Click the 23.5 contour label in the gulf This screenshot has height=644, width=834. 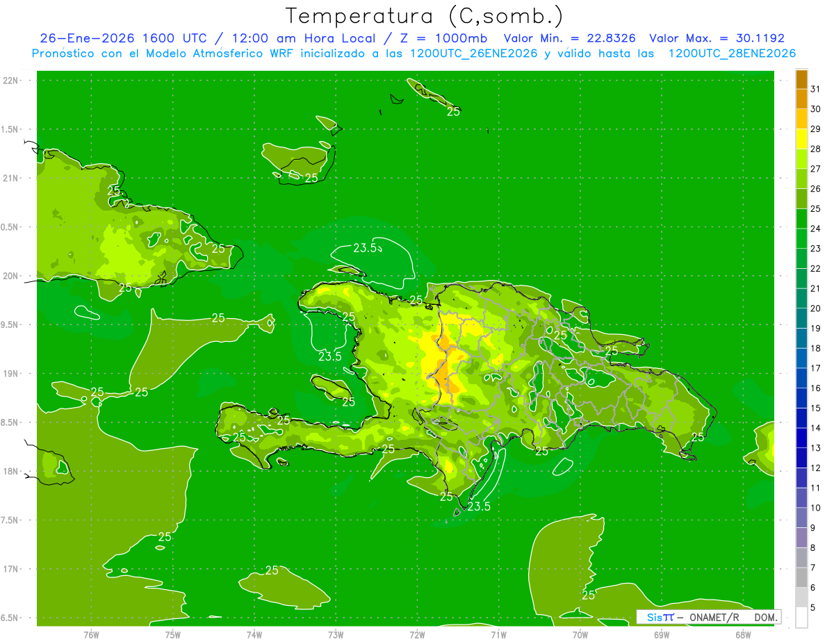(329, 356)
